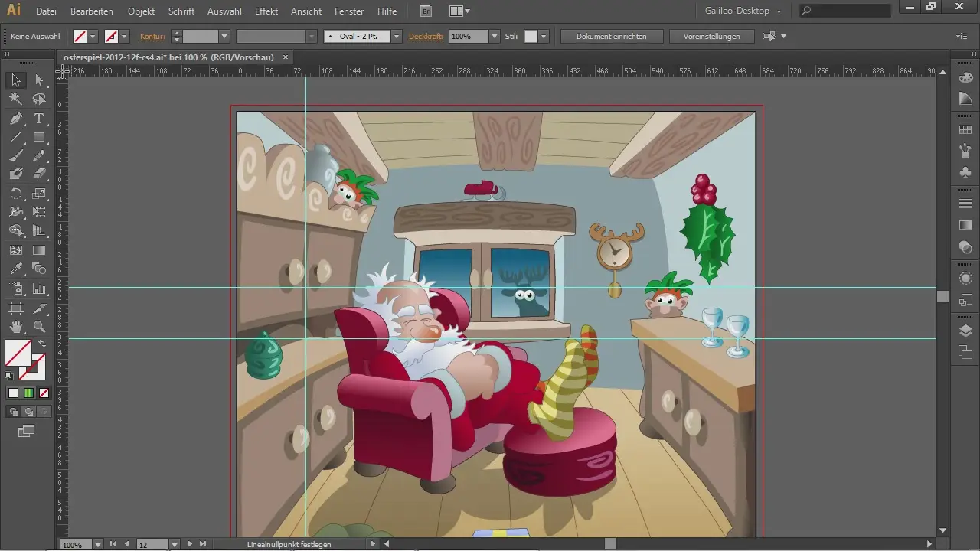Select the Scale tool
980x551 pixels.
(39, 194)
